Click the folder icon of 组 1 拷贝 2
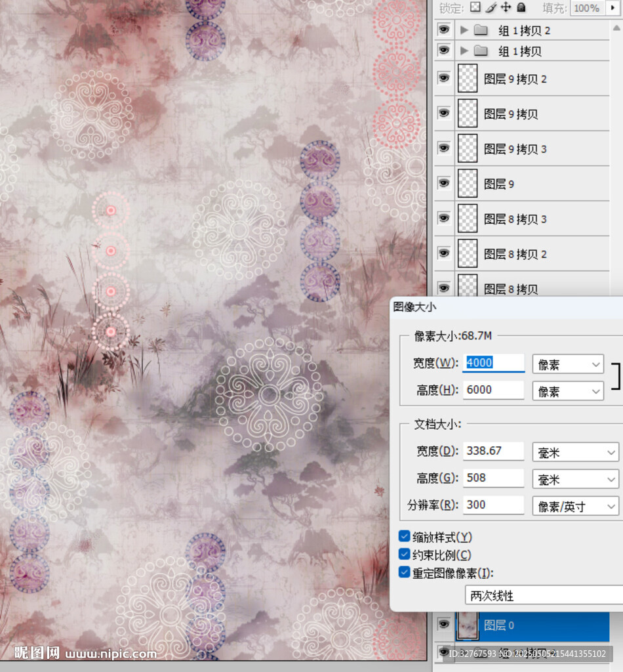The height and width of the screenshot is (672, 623). click(x=481, y=30)
